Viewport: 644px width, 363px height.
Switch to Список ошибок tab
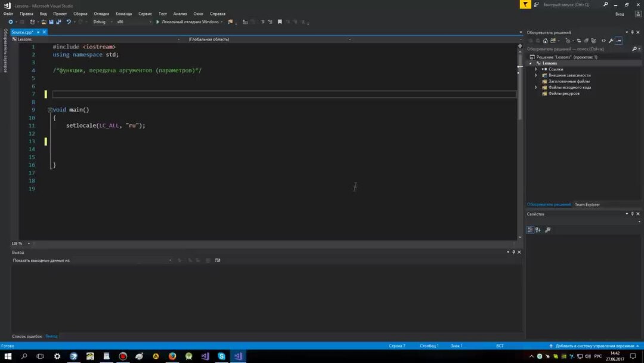[27, 336]
